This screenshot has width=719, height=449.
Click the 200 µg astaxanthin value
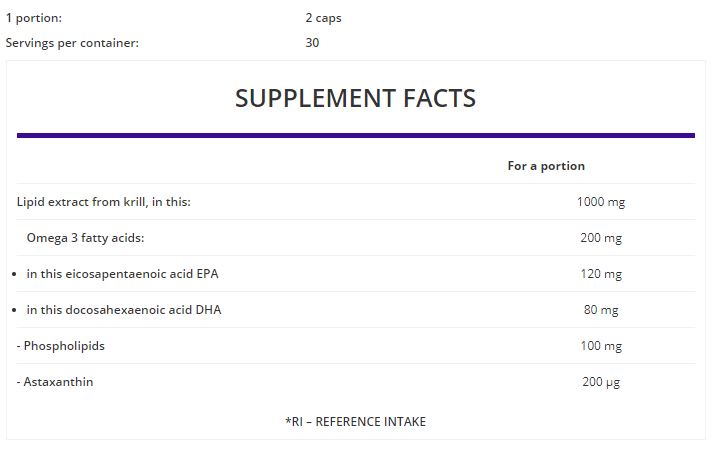tap(601, 382)
